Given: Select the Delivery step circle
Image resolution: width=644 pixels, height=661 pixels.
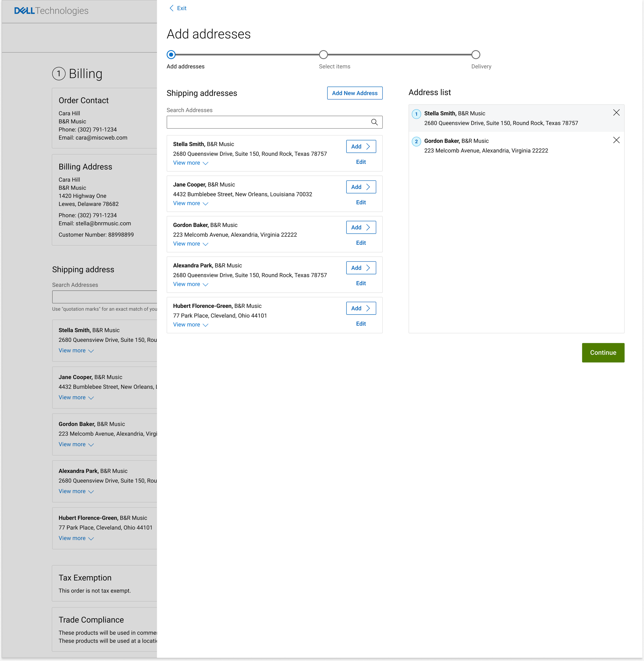Looking at the screenshot, I should (476, 54).
